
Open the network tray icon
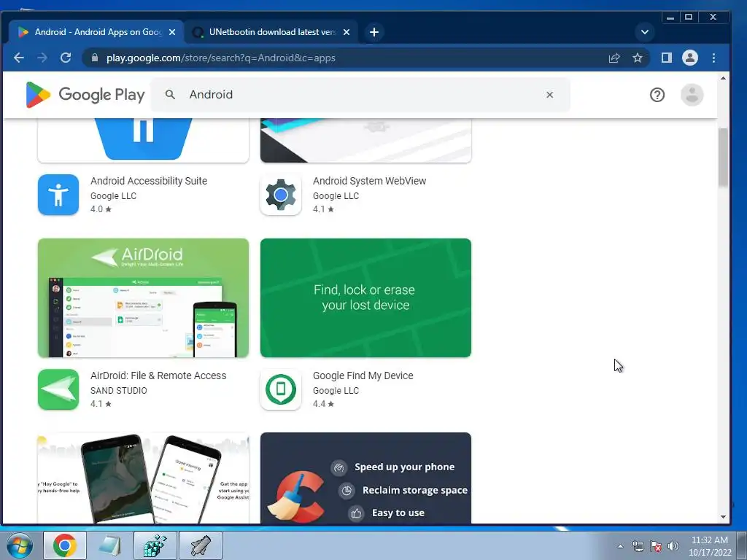(x=638, y=546)
